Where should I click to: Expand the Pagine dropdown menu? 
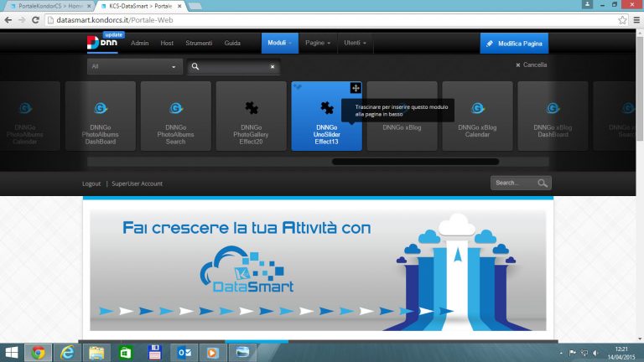click(318, 43)
